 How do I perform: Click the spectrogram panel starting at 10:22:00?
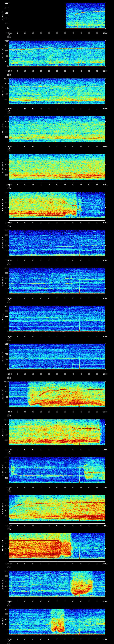pyautogui.click(x=57, y=508)
